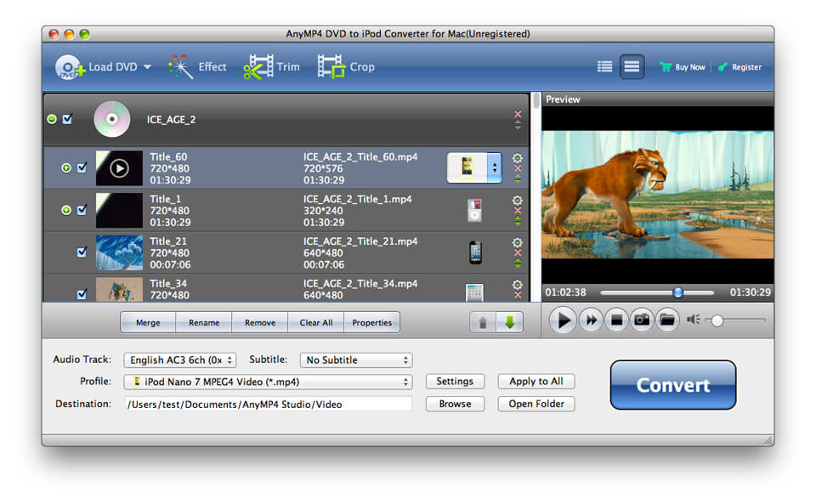Select the Title_1 thumbnail

(119, 211)
